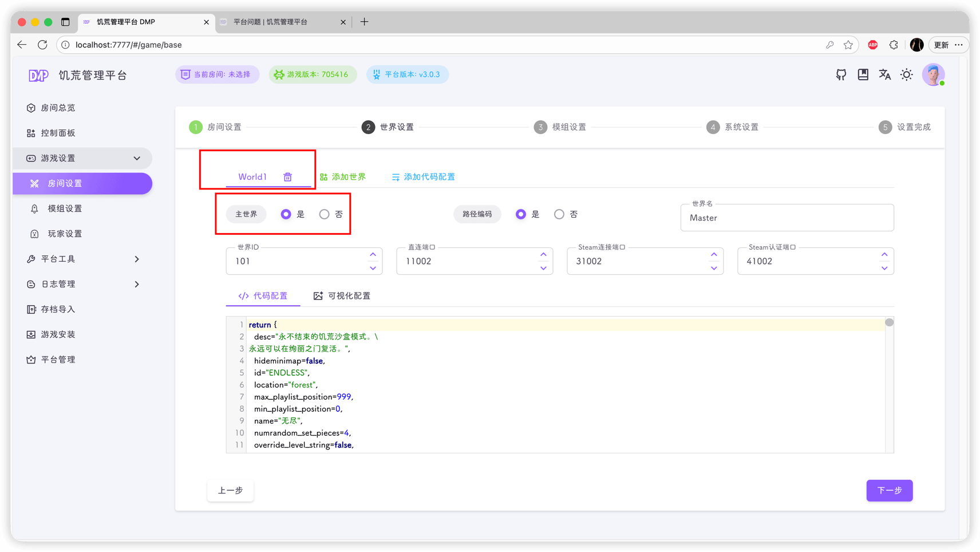This screenshot has height=552, width=980.
Task: Click the language translation icon
Action: (884, 74)
